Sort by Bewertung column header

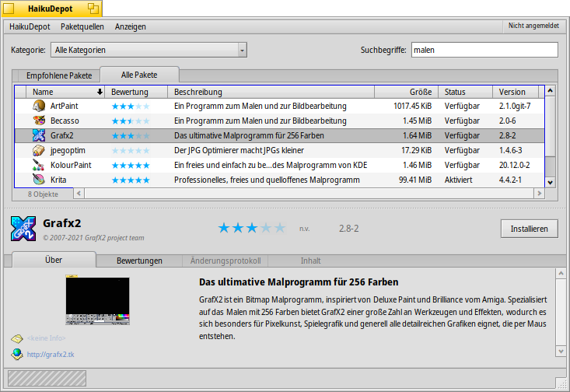point(136,92)
